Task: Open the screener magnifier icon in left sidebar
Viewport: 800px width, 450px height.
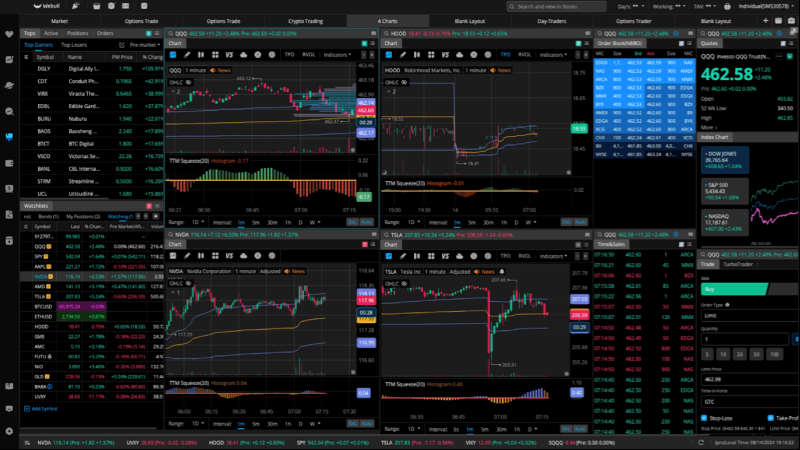Action: (x=9, y=111)
